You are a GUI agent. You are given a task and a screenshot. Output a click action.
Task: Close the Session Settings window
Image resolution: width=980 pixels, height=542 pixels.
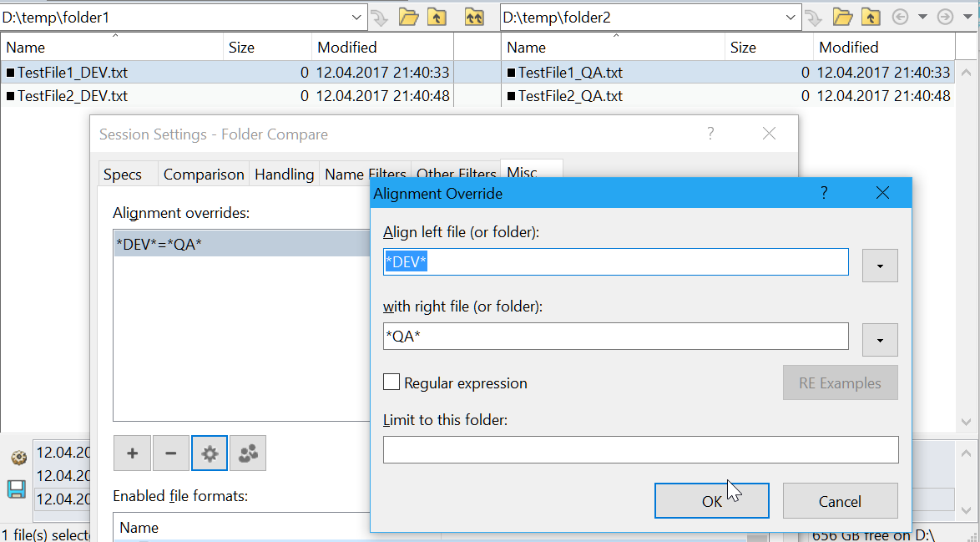769,133
